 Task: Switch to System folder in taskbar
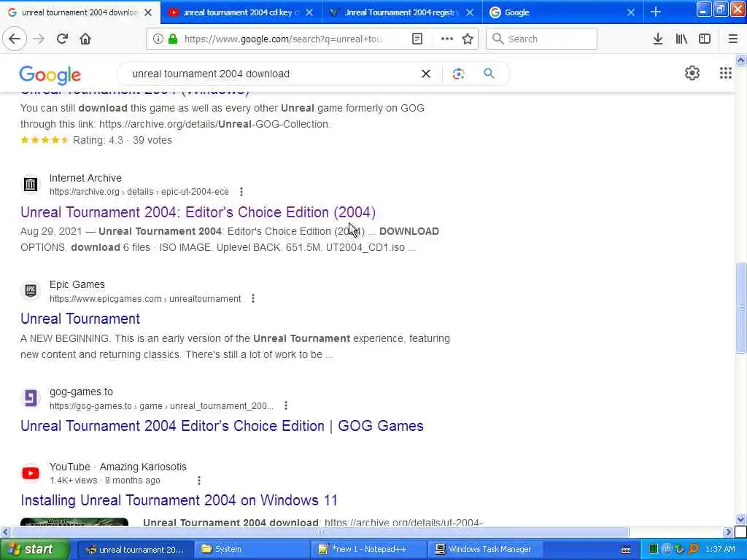251,550
